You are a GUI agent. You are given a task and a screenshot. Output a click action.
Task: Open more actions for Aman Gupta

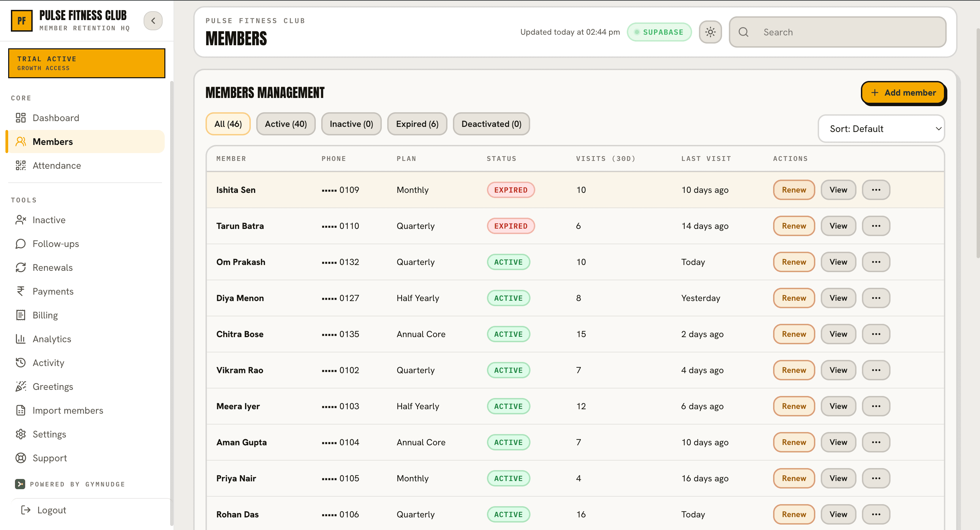click(x=876, y=442)
